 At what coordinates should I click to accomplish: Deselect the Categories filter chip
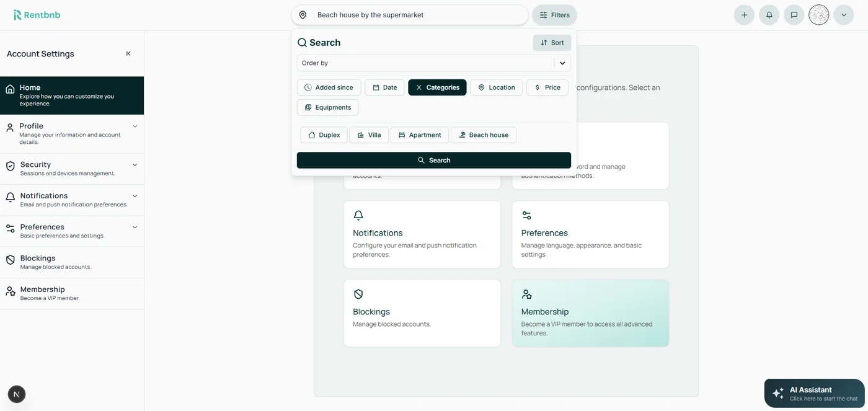437,87
